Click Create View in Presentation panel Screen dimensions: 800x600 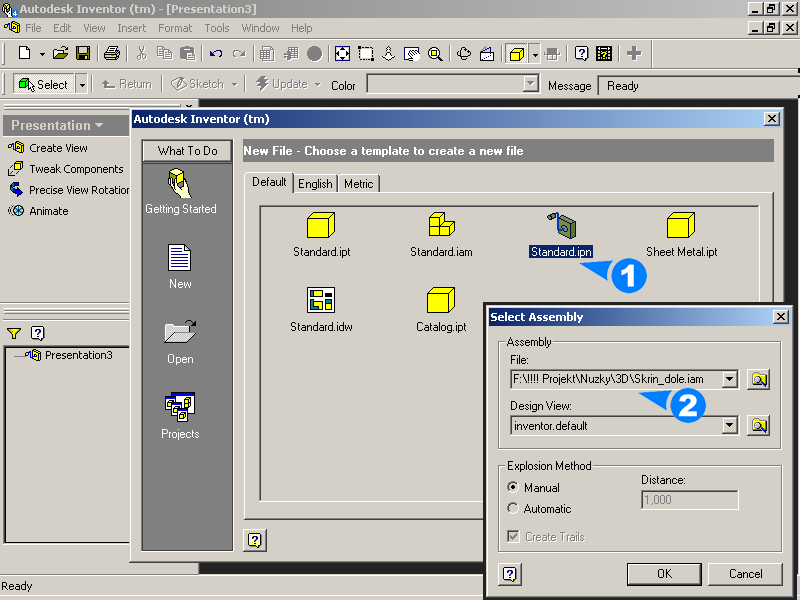click(47, 148)
